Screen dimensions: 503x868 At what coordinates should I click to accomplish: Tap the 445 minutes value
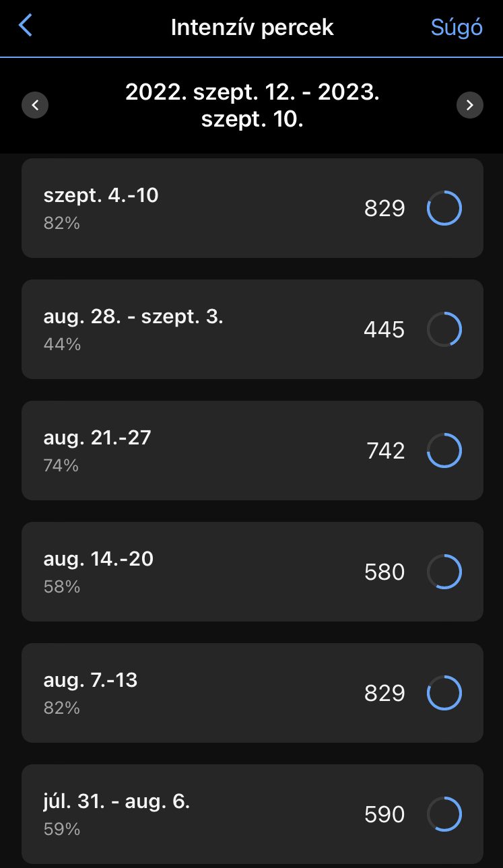click(x=384, y=330)
